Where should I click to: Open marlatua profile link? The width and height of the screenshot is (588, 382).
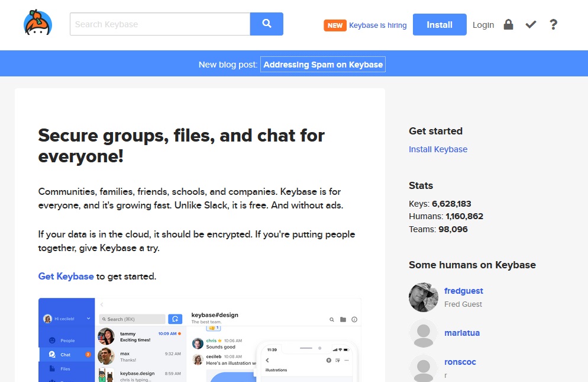coord(462,333)
